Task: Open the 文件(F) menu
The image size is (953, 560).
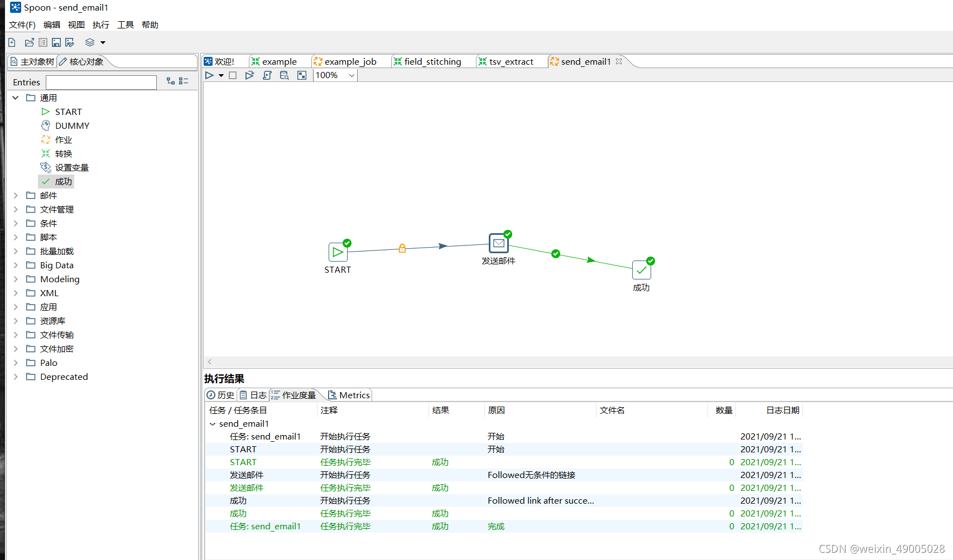Action: [22, 25]
